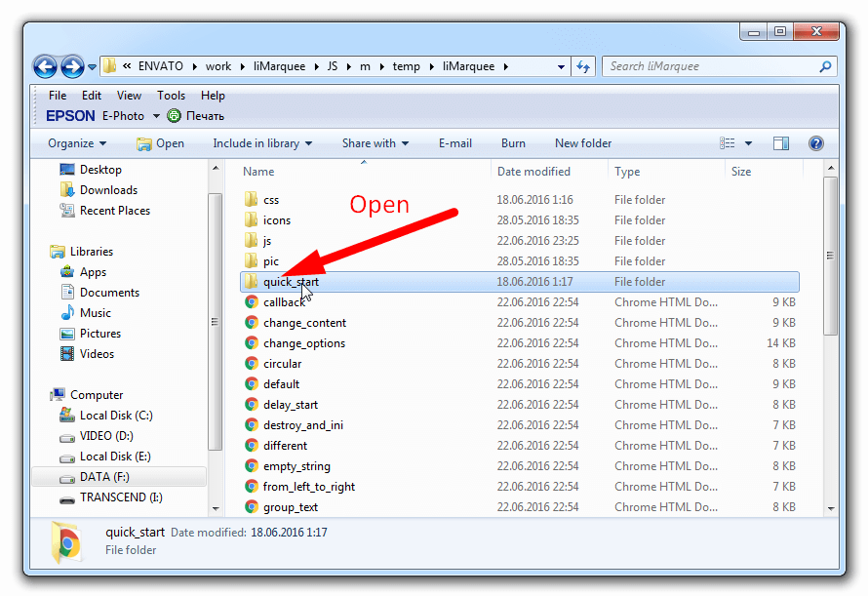Create a New folder
Screen dimensions: 868x596
(583, 143)
